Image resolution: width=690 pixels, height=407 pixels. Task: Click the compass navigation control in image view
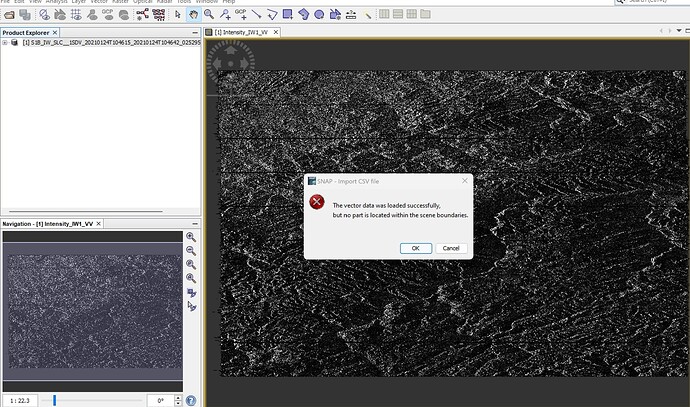tap(231, 62)
